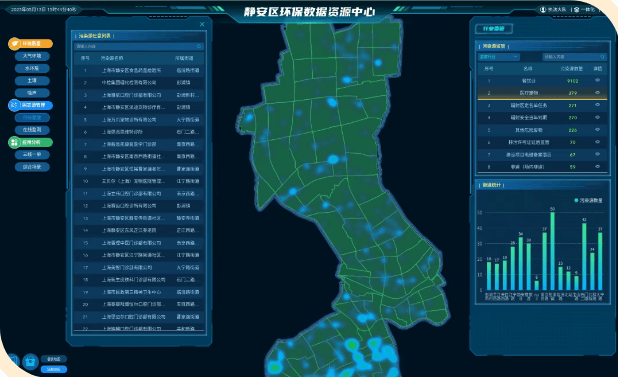The image size is (618, 377).
Task: Click the eye icon in the 67 row
Action: point(598,154)
